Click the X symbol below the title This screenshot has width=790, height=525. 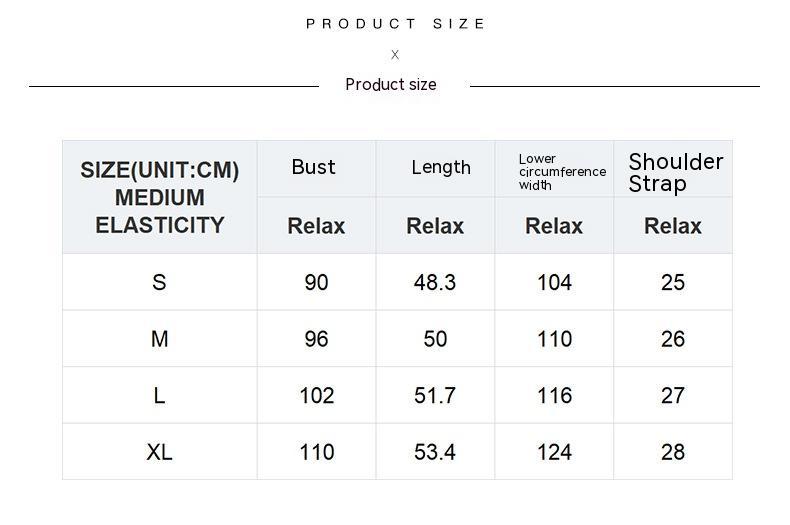395,54
